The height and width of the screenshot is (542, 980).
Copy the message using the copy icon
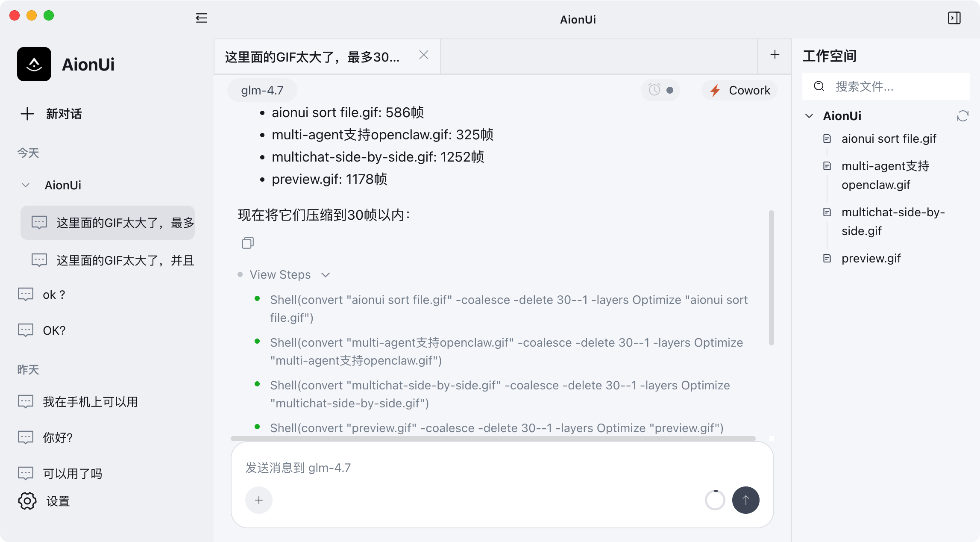tap(248, 243)
